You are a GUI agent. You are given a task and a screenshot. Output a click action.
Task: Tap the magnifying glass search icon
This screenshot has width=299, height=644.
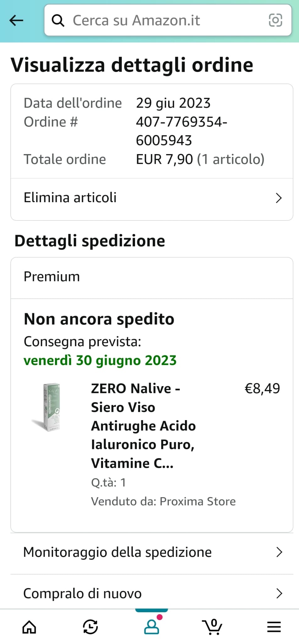(x=58, y=21)
